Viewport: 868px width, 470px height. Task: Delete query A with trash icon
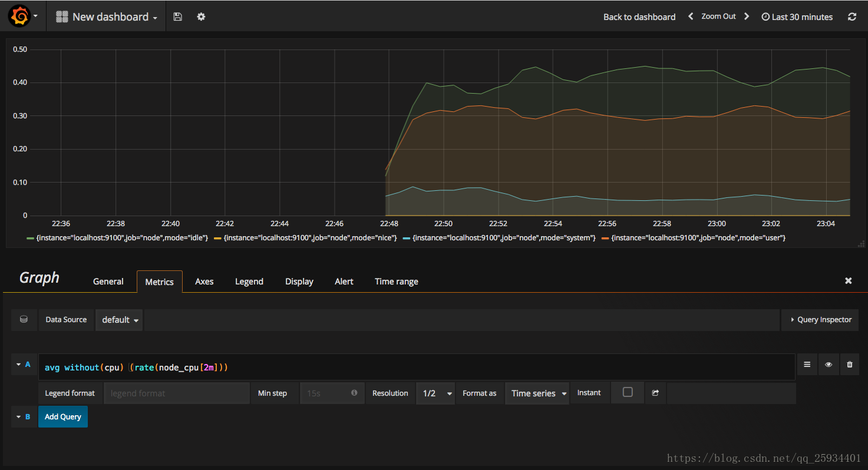point(849,365)
